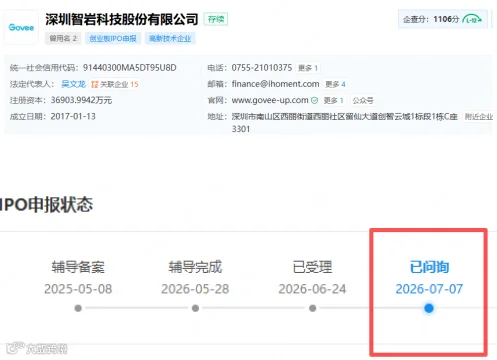497x360 pixels.
Task: Click the company name 深圳智岩科技股份有限公司
Action: click(122, 19)
